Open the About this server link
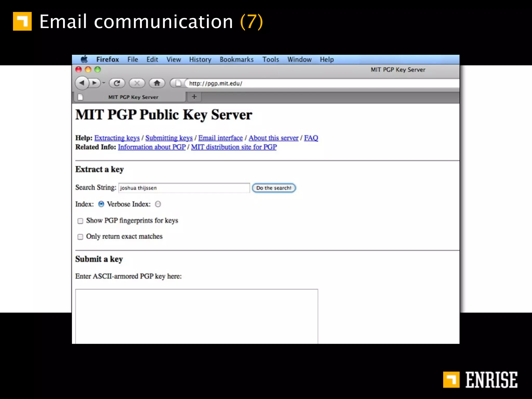This screenshot has height=399, width=532. click(274, 138)
